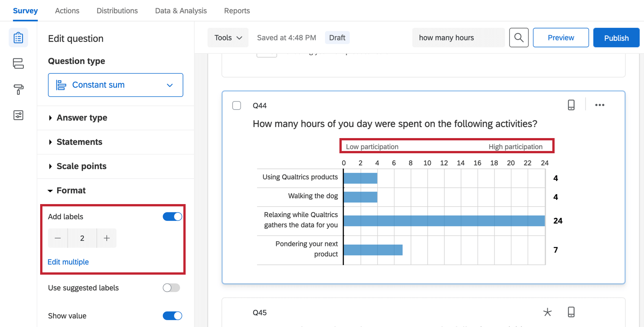Click the Relaxing while Qualtrics bar slider
The width and height of the screenshot is (644, 327).
pyautogui.click(x=444, y=221)
